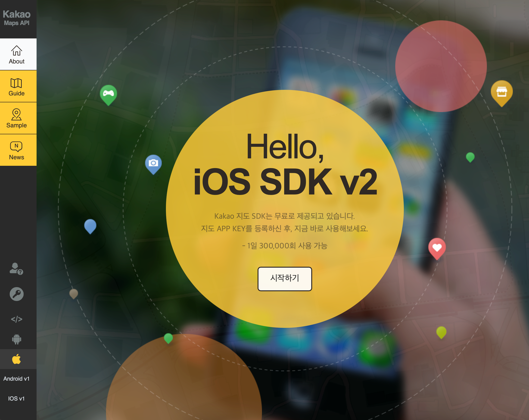Click the plain blue map pin

click(x=90, y=226)
